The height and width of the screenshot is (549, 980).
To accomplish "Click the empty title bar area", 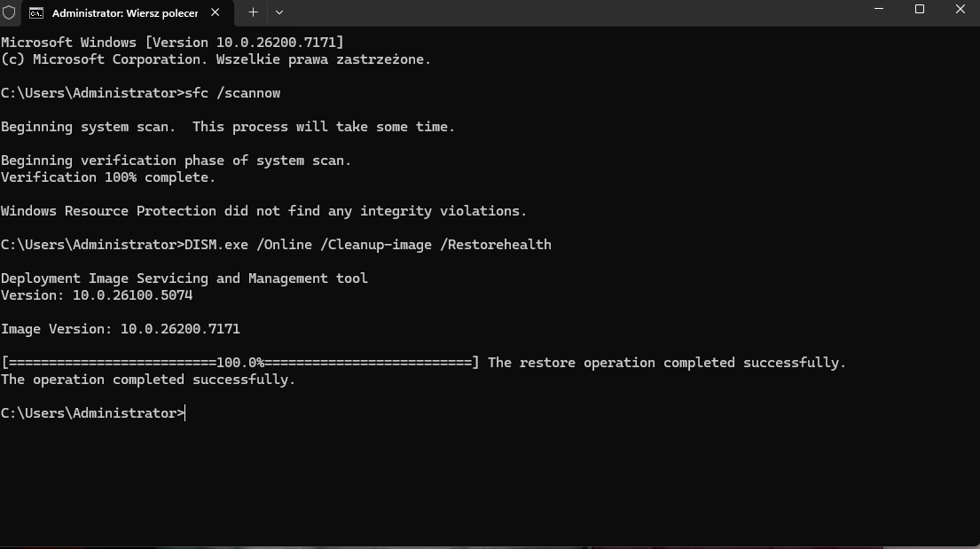I will (x=576, y=12).
